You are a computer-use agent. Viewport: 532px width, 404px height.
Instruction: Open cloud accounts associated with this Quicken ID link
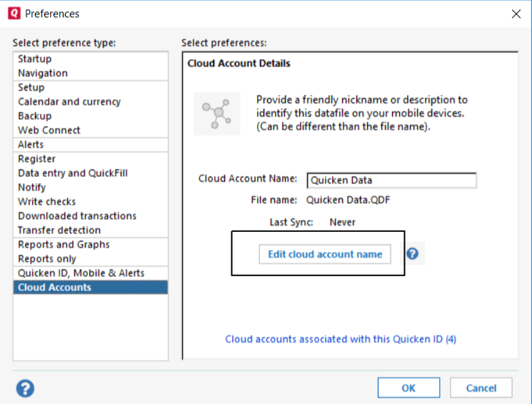point(341,339)
